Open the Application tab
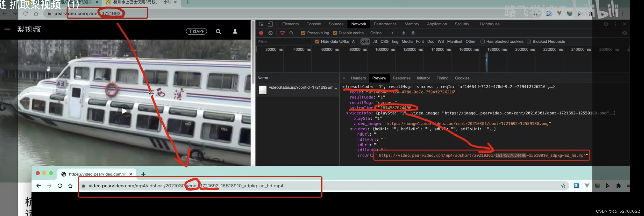 point(437,24)
